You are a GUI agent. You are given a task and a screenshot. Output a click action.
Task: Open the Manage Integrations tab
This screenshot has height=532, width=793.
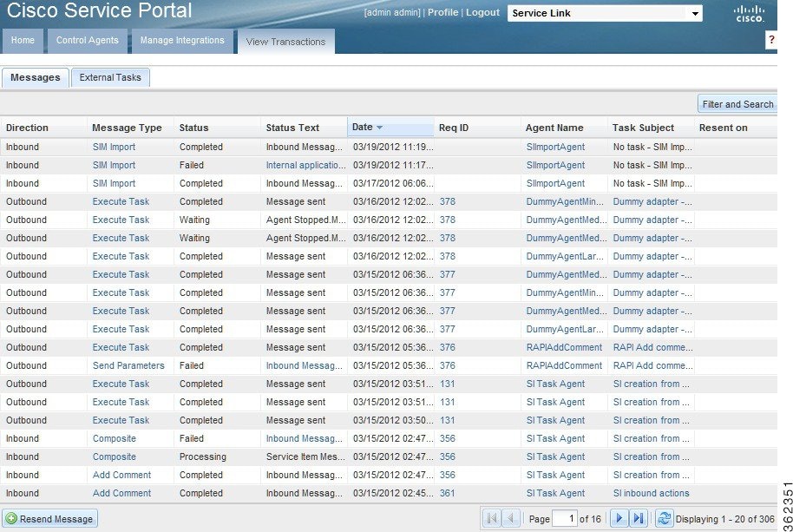click(x=182, y=40)
